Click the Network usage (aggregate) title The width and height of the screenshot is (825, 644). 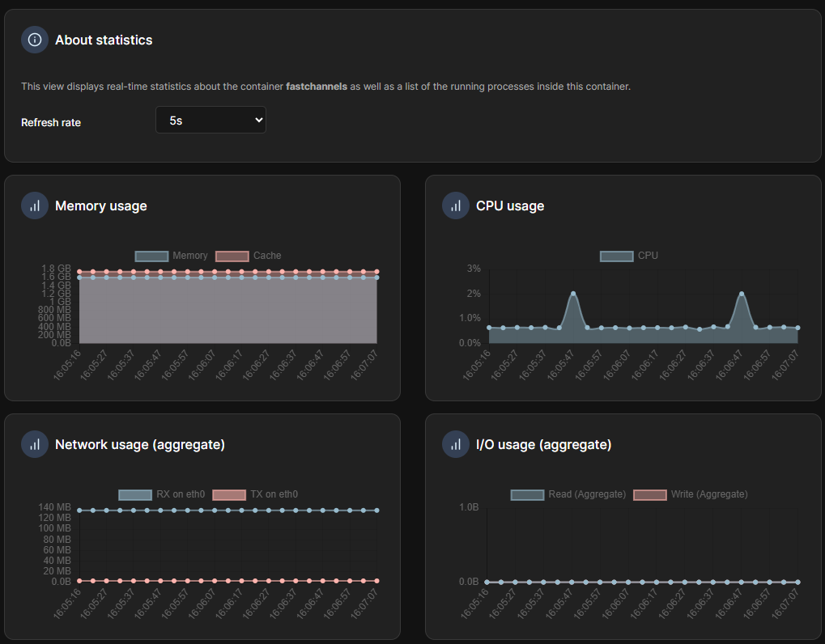click(140, 444)
